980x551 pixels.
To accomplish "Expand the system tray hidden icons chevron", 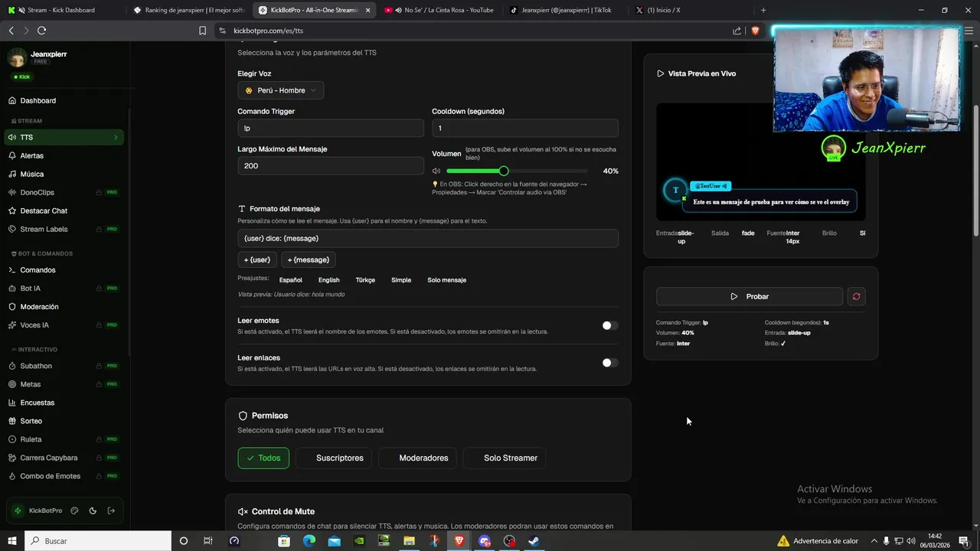I will click(874, 540).
